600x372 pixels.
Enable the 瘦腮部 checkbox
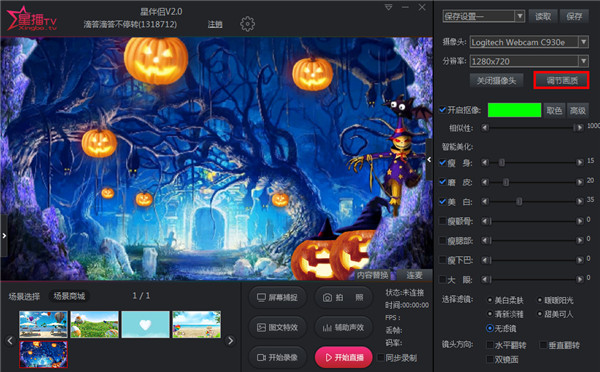(443, 241)
